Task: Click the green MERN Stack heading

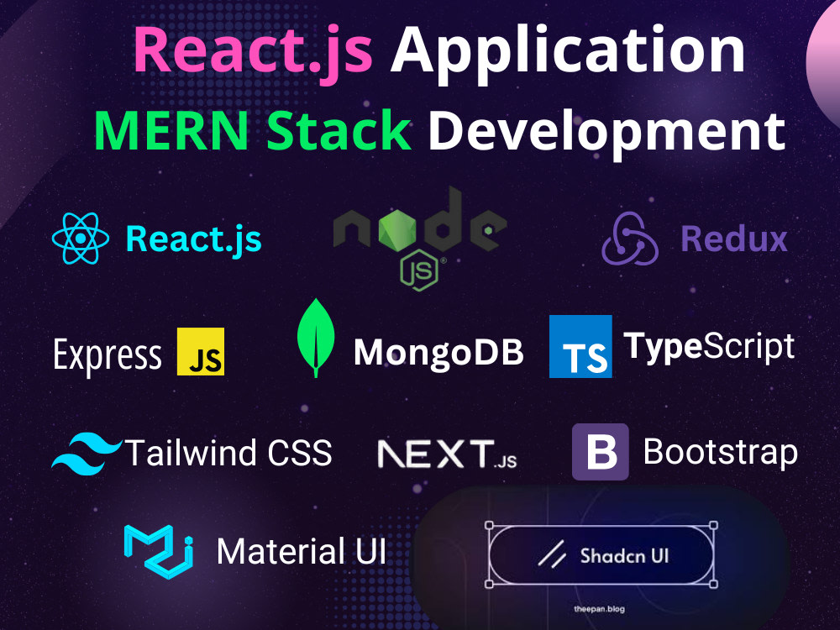Action: [x=252, y=132]
